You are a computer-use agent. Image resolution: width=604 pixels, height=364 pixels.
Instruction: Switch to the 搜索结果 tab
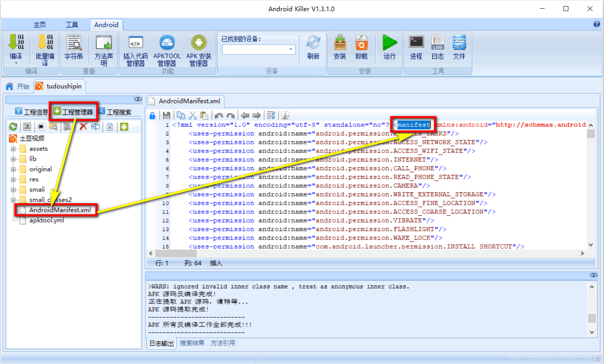coord(192,343)
